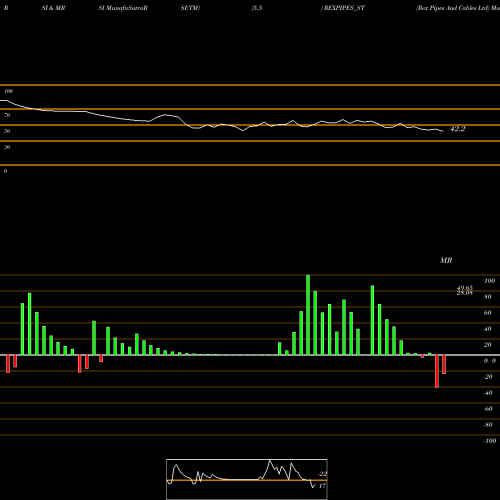Click the end of the white RSI line

(x=443, y=131)
